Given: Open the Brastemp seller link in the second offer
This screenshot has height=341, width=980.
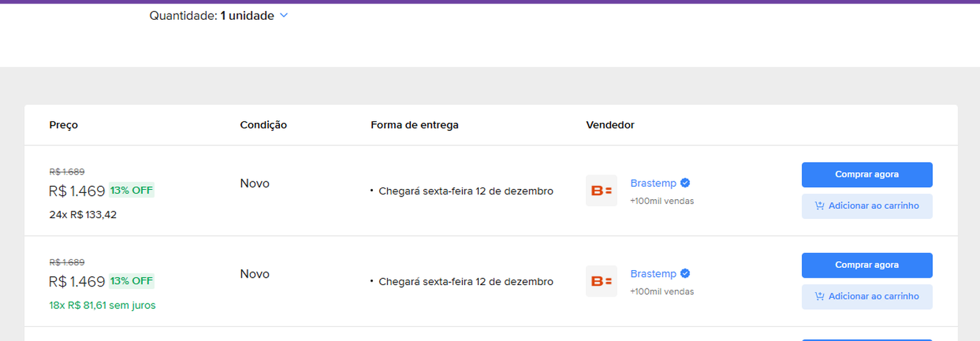Looking at the screenshot, I should click(x=653, y=273).
